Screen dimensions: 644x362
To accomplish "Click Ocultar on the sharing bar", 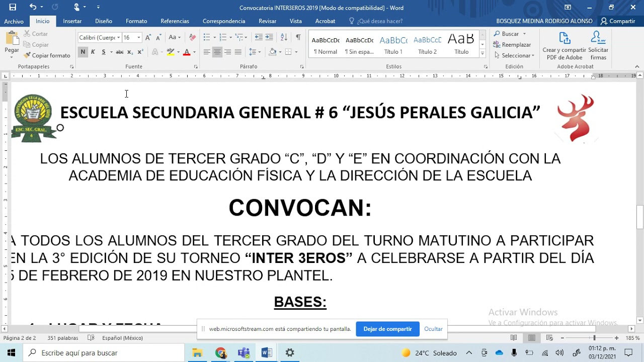I will coord(433,329).
